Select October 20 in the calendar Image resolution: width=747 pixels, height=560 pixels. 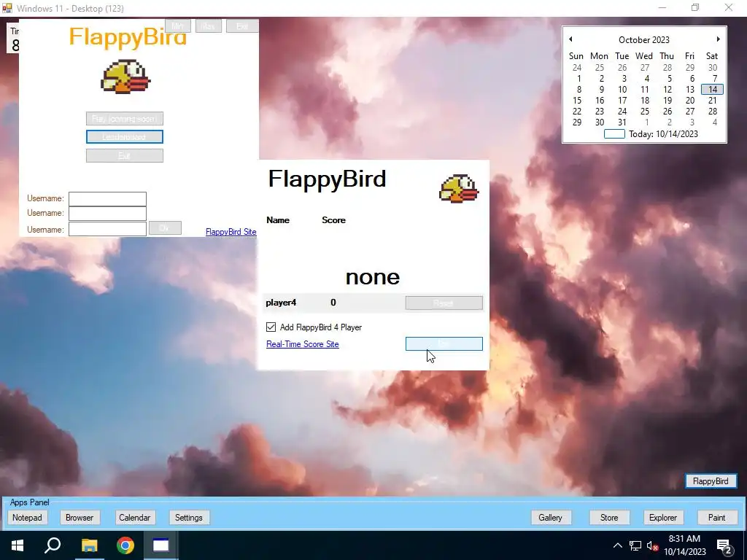point(690,101)
